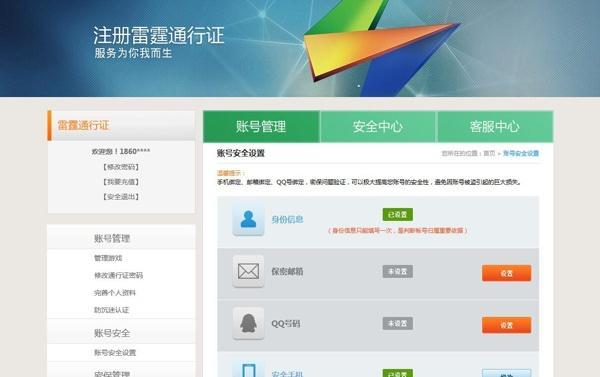Click the gray 未设置 badge for 保密邮箱
Image resolution: width=600 pixels, height=377 pixels.
(398, 271)
